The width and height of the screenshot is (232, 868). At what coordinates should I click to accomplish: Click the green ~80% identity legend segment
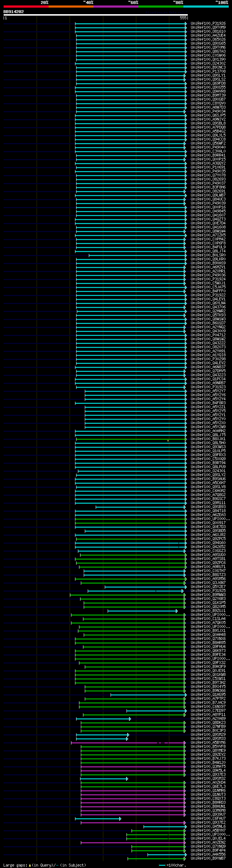pyautogui.click(x=161, y=7)
